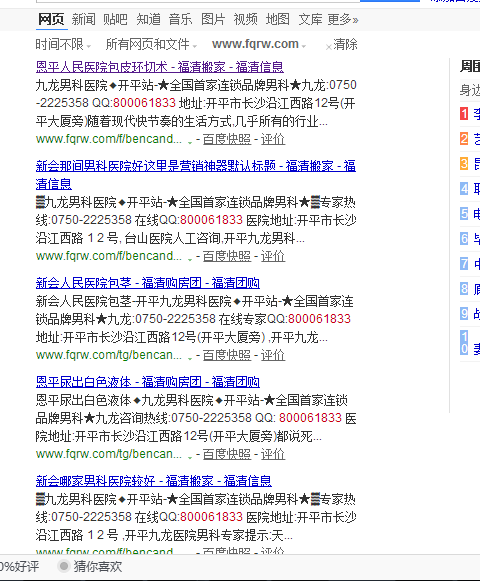Click 评价 for 恩平尿出白色液体 result
This screenshot has width=480, height=581.
coord(273,454)
